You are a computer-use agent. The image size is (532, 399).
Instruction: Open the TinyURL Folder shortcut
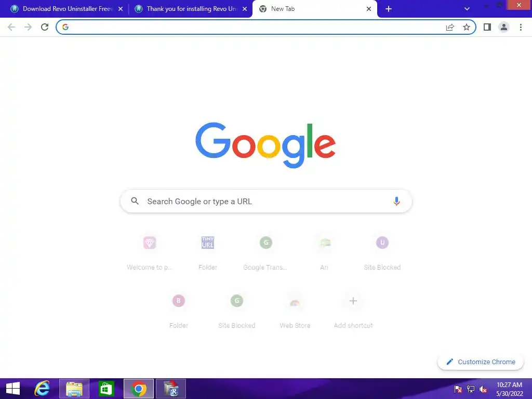click(x=208, y=253)
